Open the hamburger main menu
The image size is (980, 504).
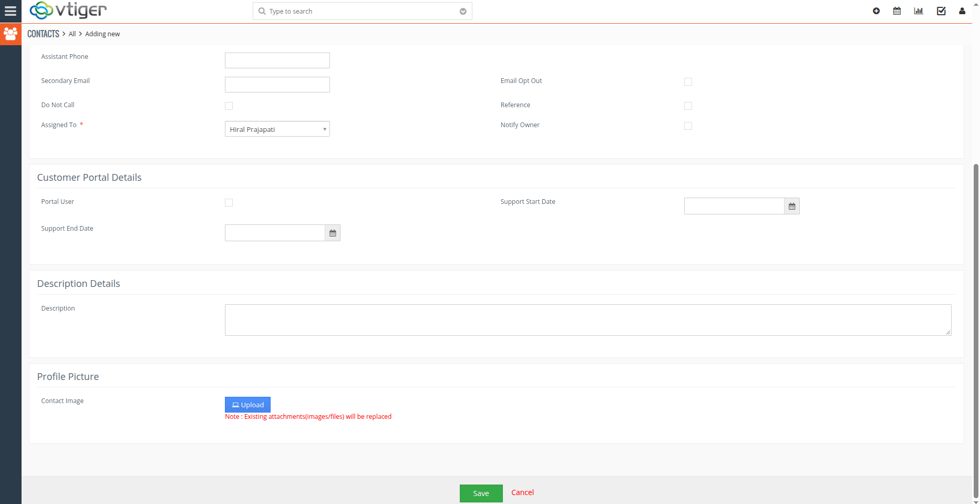pos(11,11)
